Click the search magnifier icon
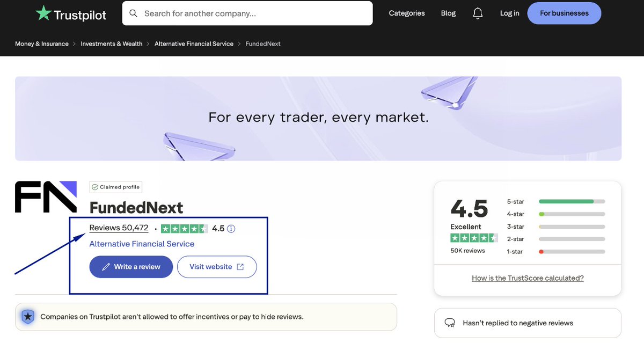Viewport: 644px width, 343px height. [134, 13]
